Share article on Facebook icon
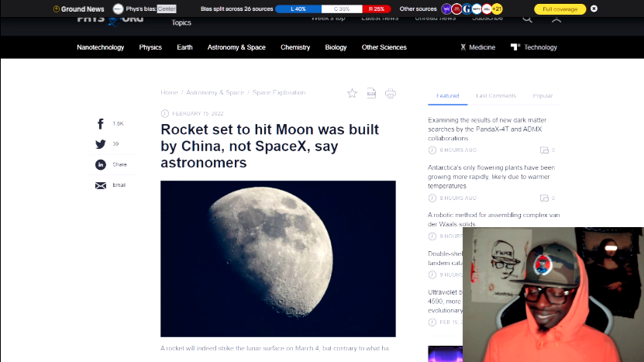Screen dimensions: 644x362 (101, 124)
